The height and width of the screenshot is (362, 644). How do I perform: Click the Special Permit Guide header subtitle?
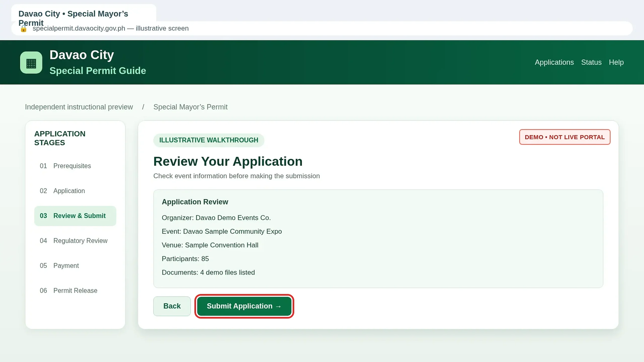[x=98, y=71]
